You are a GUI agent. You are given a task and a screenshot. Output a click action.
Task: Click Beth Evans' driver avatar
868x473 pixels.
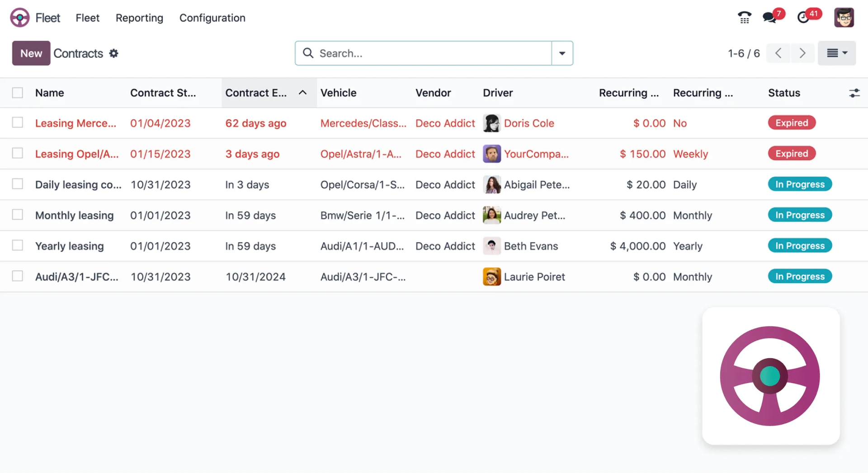pyautogui.click(x=492, y=246)
